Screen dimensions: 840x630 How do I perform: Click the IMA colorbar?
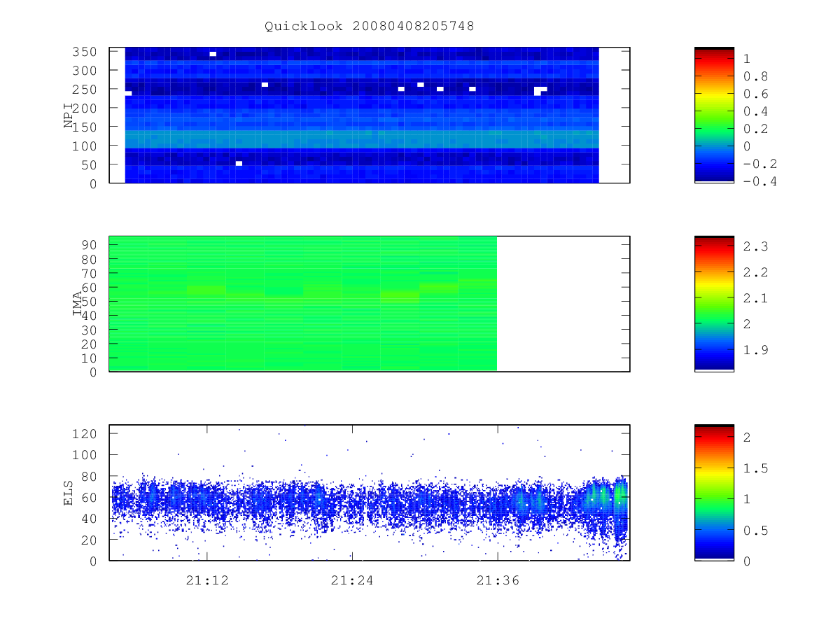point(714,304)
